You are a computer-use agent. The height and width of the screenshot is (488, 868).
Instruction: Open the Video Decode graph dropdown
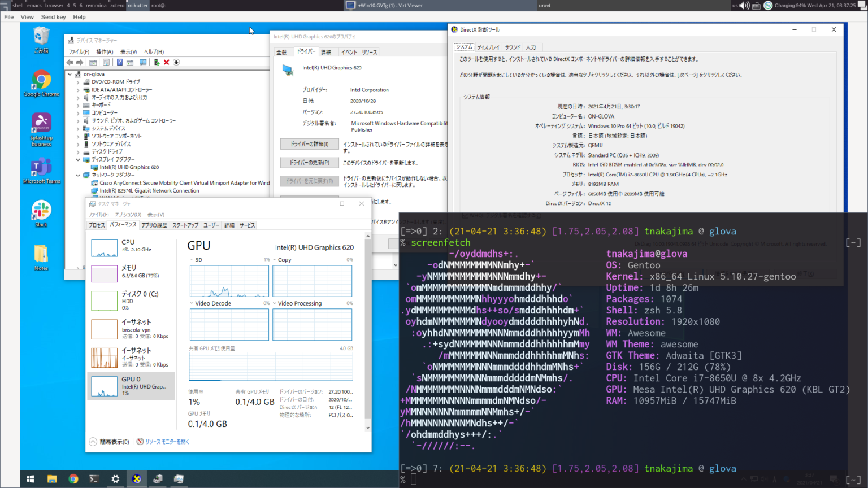tap(192, 303)
